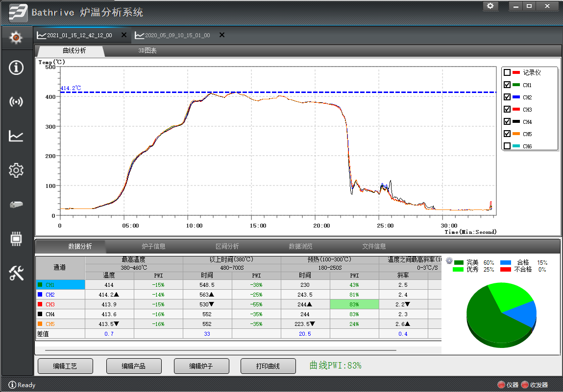Select the curve chart sidebar icon

16,136
